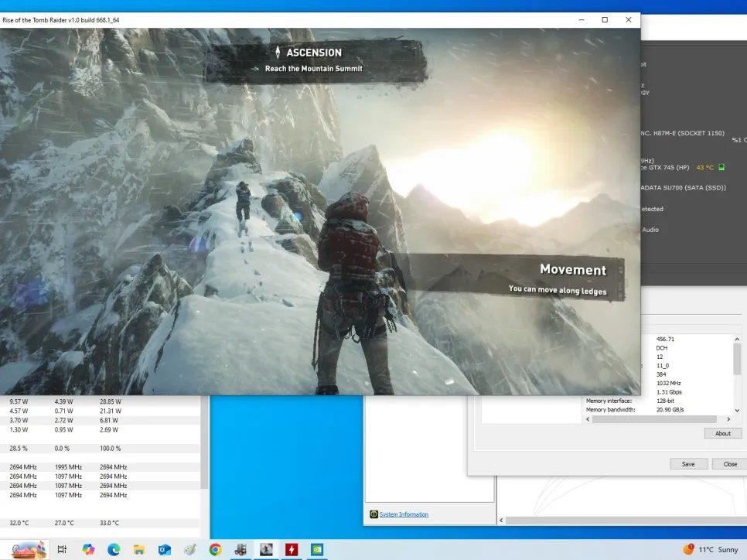Click the details list horizontal scrollbar thumb
747x560 pixels.
click(x=654, y=419)
